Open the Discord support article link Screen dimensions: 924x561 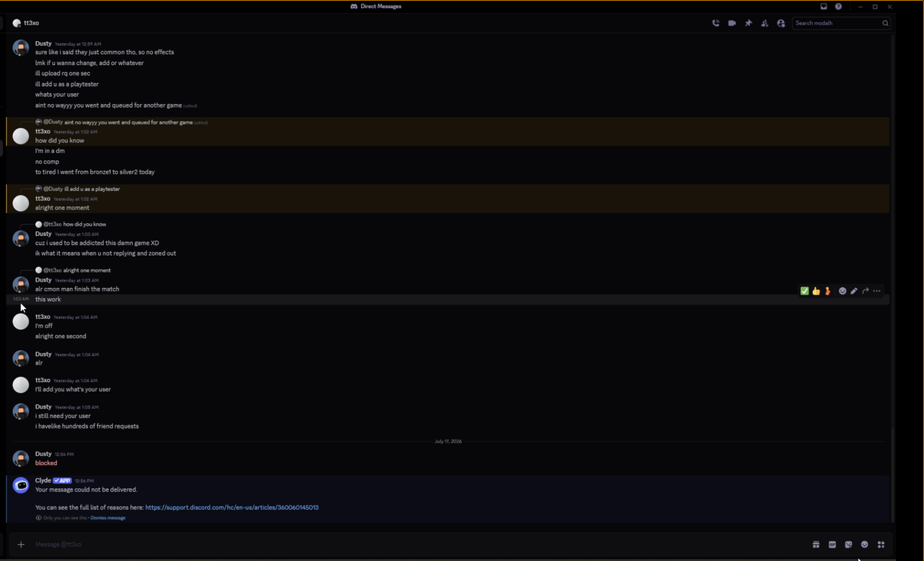pos(232,508)
